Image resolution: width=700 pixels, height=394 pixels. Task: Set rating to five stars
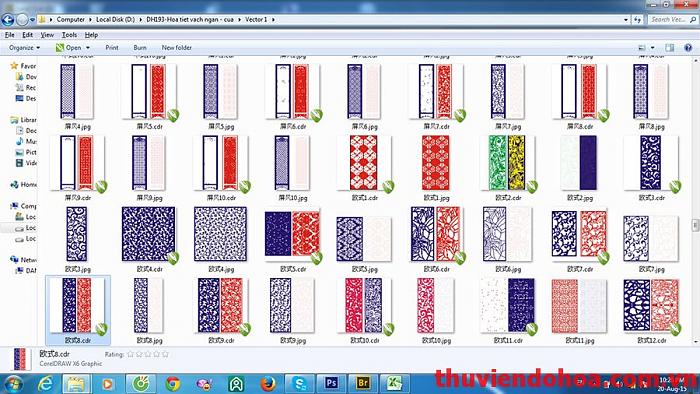tap(165, 354)
